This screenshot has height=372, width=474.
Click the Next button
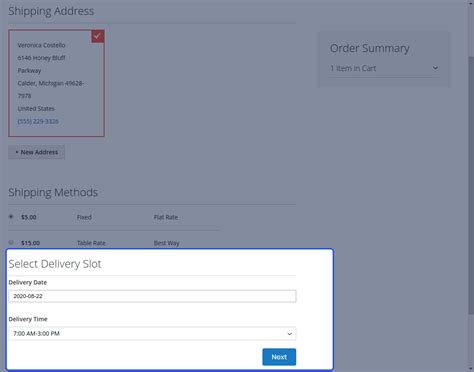tap(279, 357)
